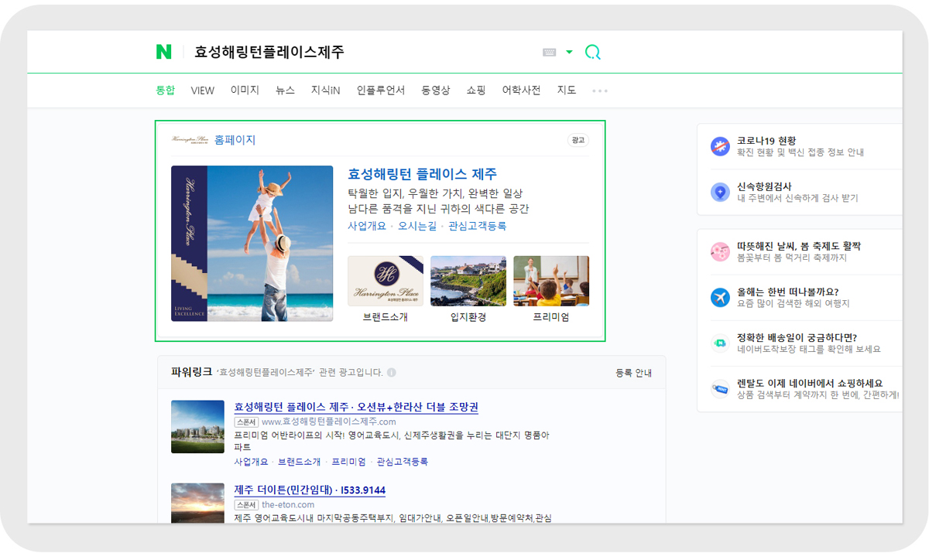Screen dimensions: 929x560
Task: Open the 신속항원검사 title
Action: pyautogui.click(x=764, y=186)
